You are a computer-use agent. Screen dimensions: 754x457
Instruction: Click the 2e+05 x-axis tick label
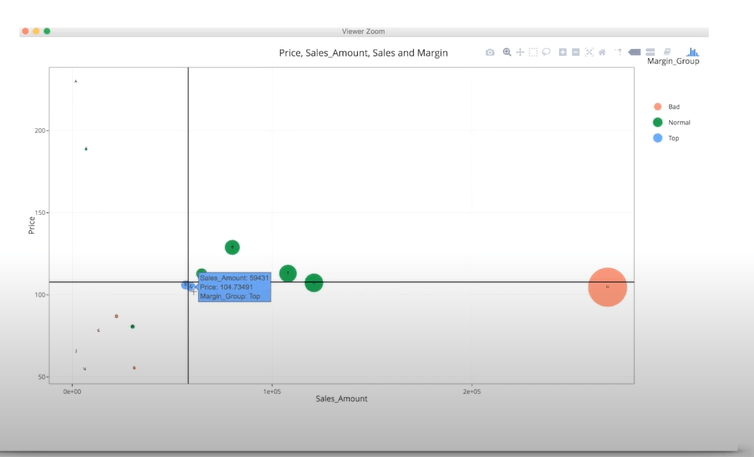click(x=472, y=392)
